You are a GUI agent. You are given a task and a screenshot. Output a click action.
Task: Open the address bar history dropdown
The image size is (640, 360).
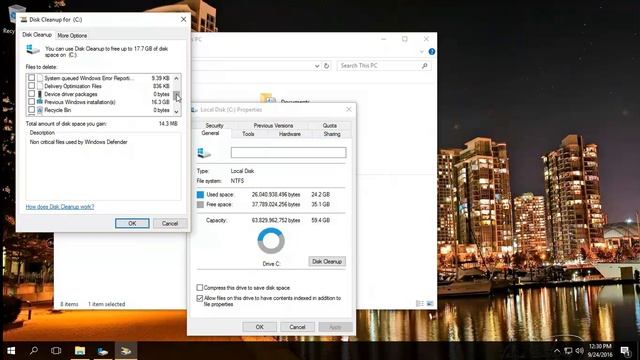coord(317,66)
